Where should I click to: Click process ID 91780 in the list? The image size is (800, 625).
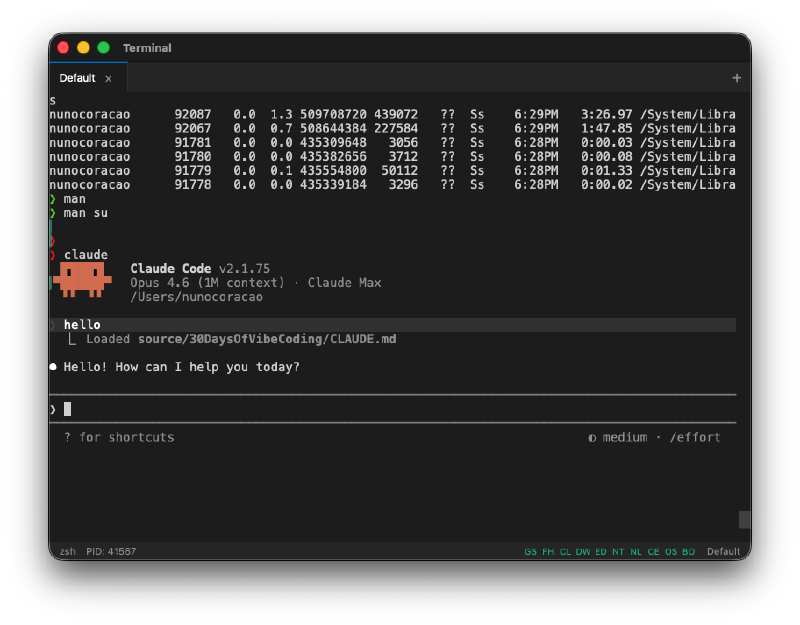[x=192, y=157]
